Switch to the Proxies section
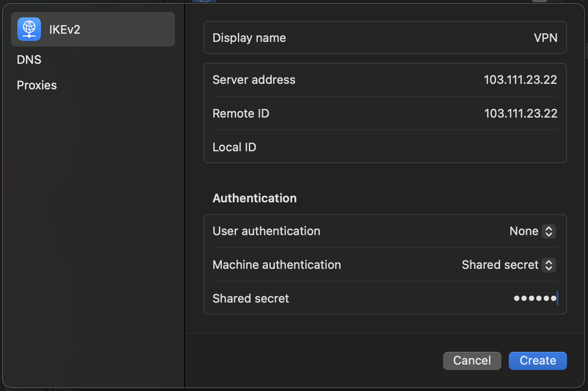 (37, 85)
